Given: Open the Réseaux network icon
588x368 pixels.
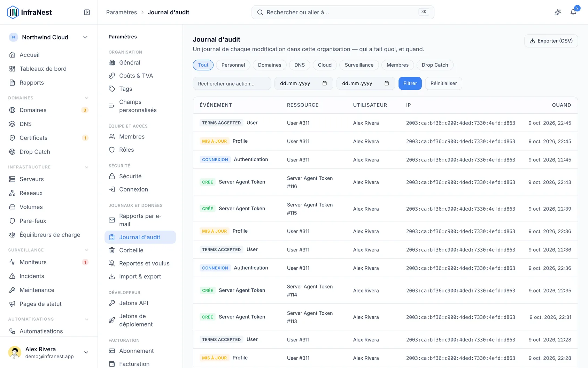Looking at the screenshot, I should [x=12, y=193].
